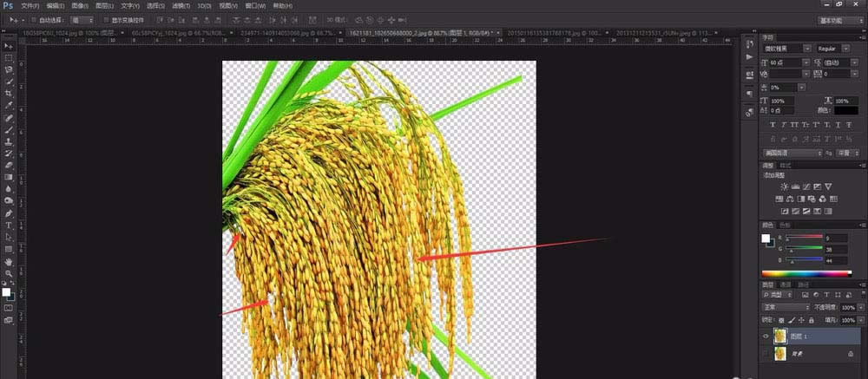868x379 pixels.
Task: Enable the 自动选择 checkbox in the options bar
Action: pos(32,19)
